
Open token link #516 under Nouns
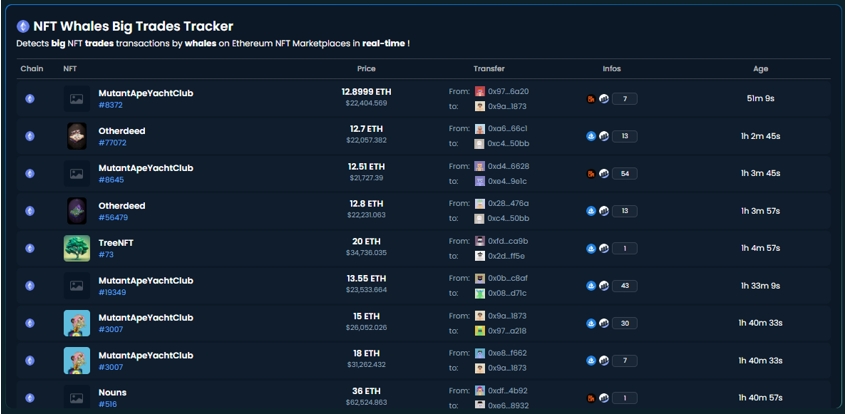[x=107, y=404]
